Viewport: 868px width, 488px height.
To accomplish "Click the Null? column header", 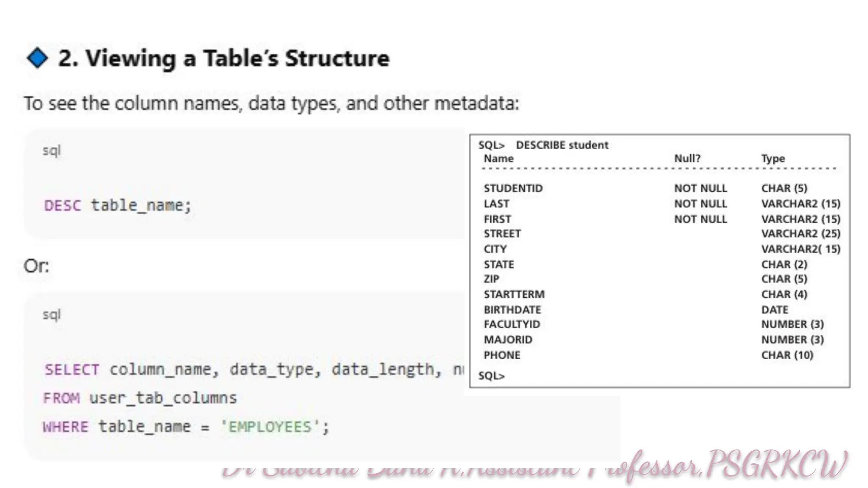I will coord(687,158).
